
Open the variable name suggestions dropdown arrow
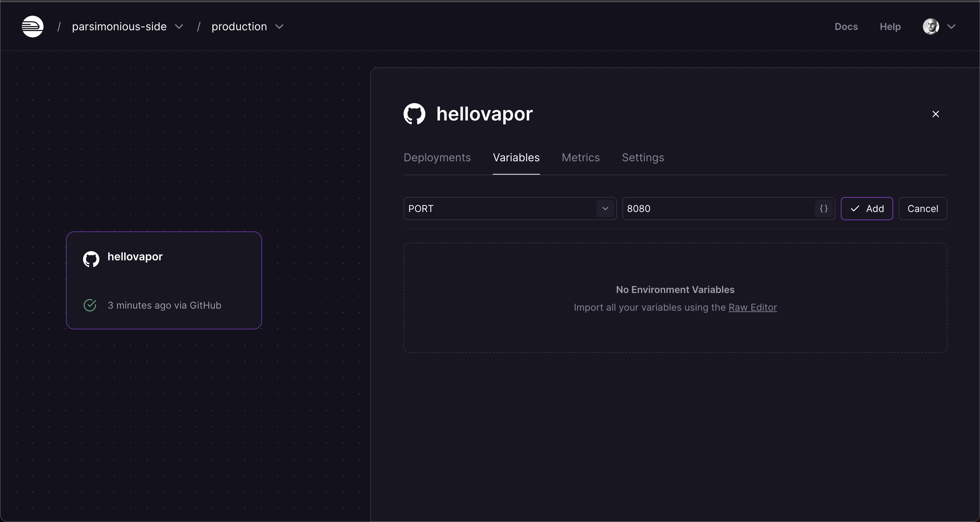pos(605,209)
